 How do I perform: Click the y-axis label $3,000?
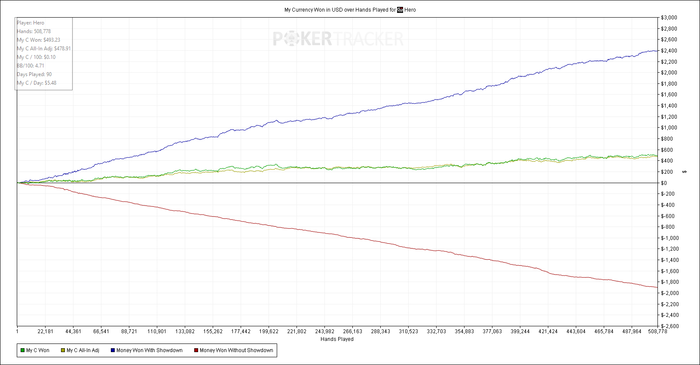669,17
